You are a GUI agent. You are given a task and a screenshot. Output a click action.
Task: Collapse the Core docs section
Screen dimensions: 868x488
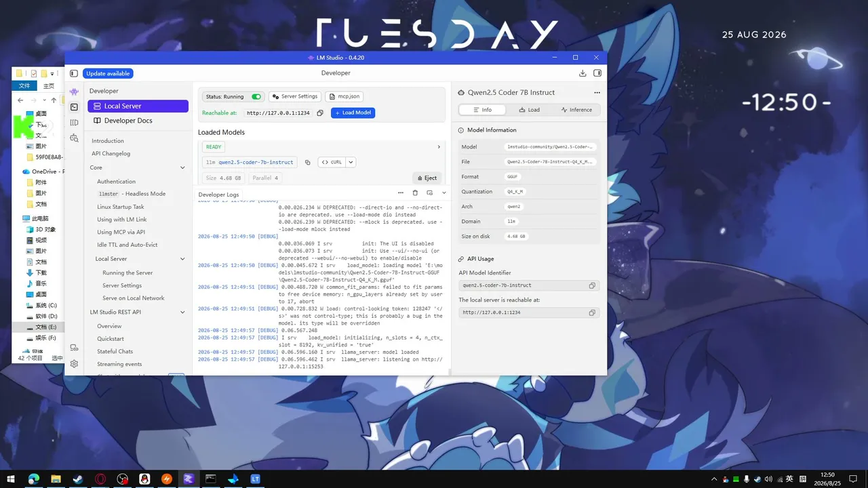click(x=182, y=167)
